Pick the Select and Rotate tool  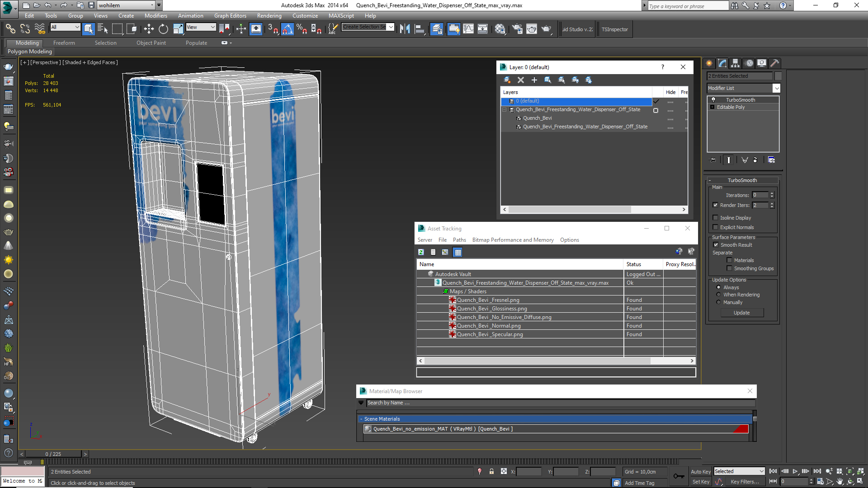point(163,29)
